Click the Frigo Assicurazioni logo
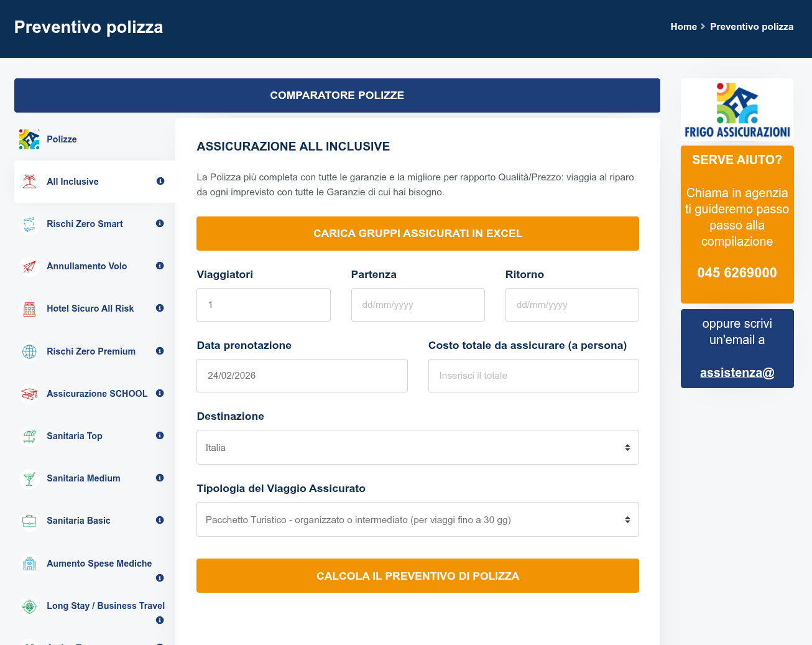This screenshot has height=645, width=812. click(737, 110)
